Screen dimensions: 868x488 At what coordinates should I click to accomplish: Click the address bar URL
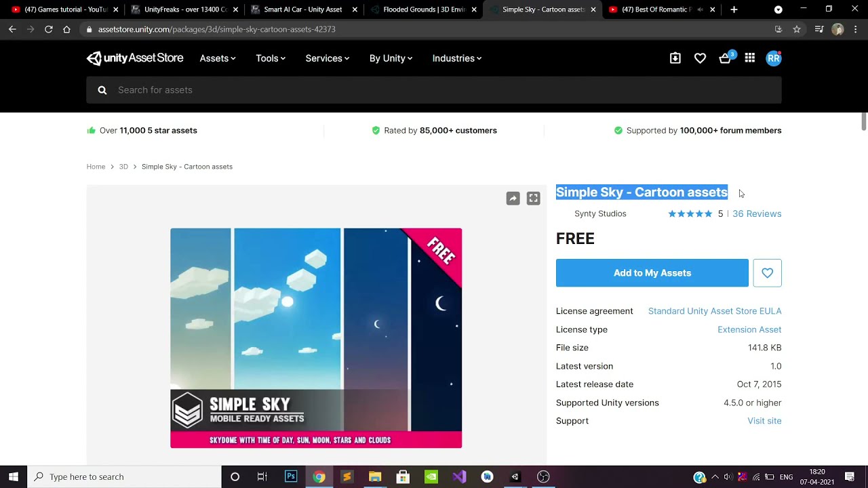click(216, 29)
